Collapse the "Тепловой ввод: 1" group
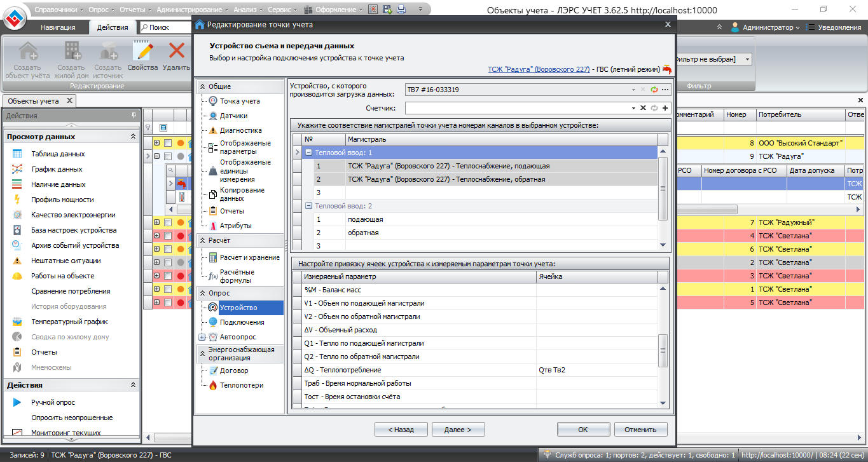 pyautogui.click(x=308, y=153)
